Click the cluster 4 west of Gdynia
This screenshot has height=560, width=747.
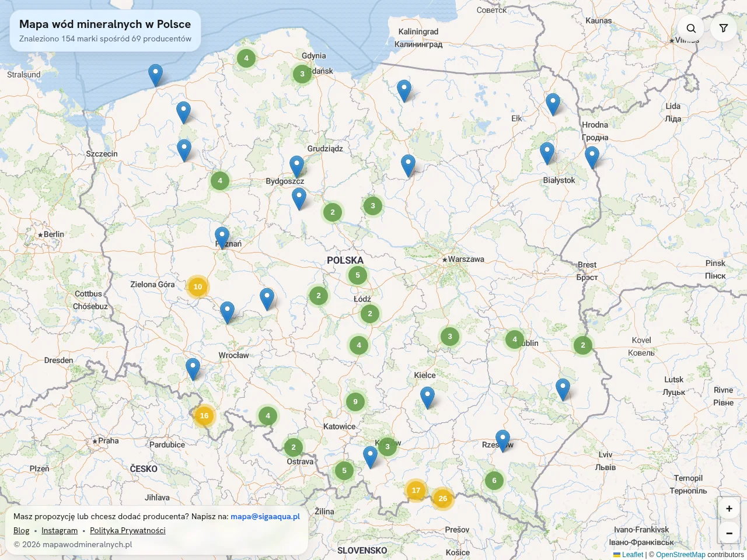pyautogui.click(x=246, y=58)
